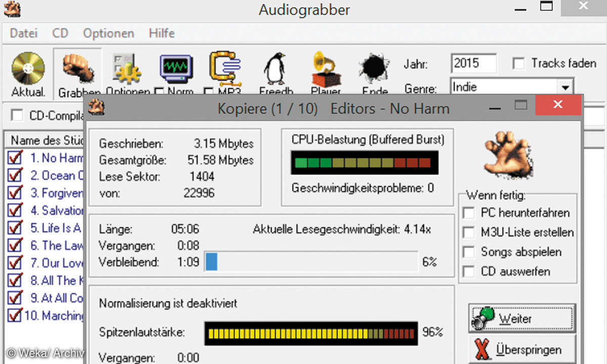Image resolution: width=607 pixels, height=364 pixels.
Task: Query Freedb via the penguin icon
Action: [275, 69]
